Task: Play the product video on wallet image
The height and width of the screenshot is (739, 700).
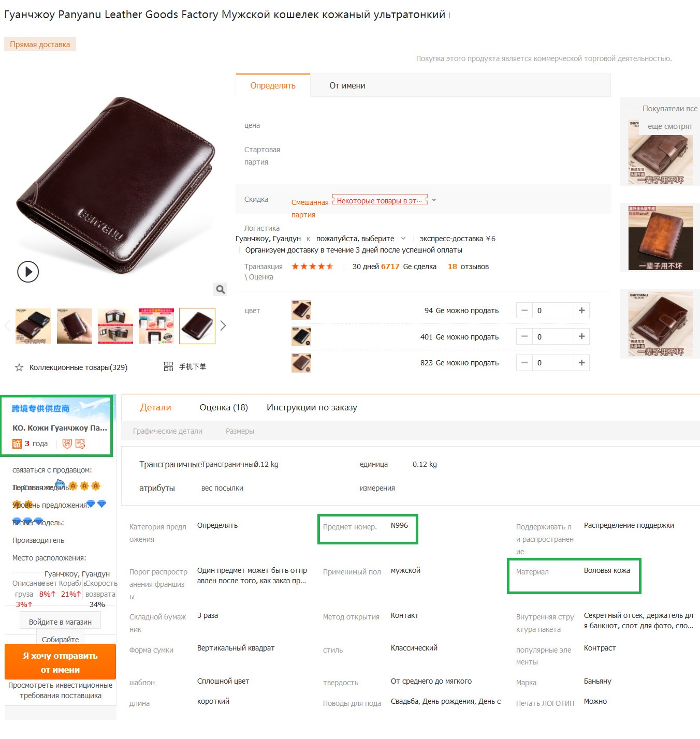Action: coord(28,272)
